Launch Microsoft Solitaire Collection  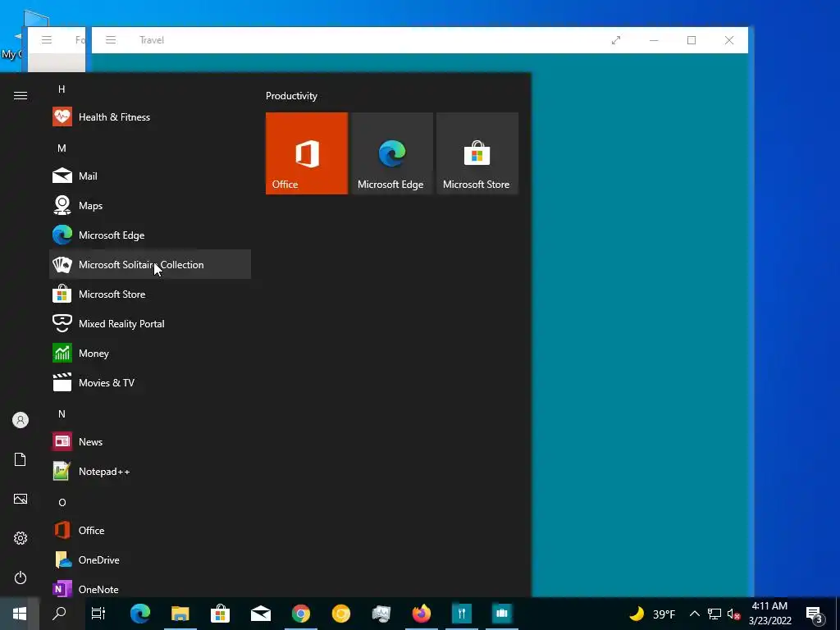[x=150, y=264]
